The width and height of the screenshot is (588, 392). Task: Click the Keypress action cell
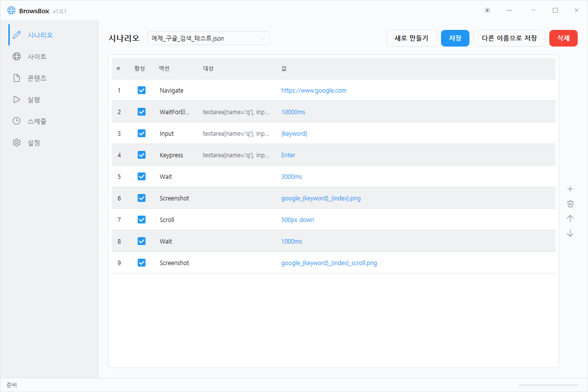(171, 155)
